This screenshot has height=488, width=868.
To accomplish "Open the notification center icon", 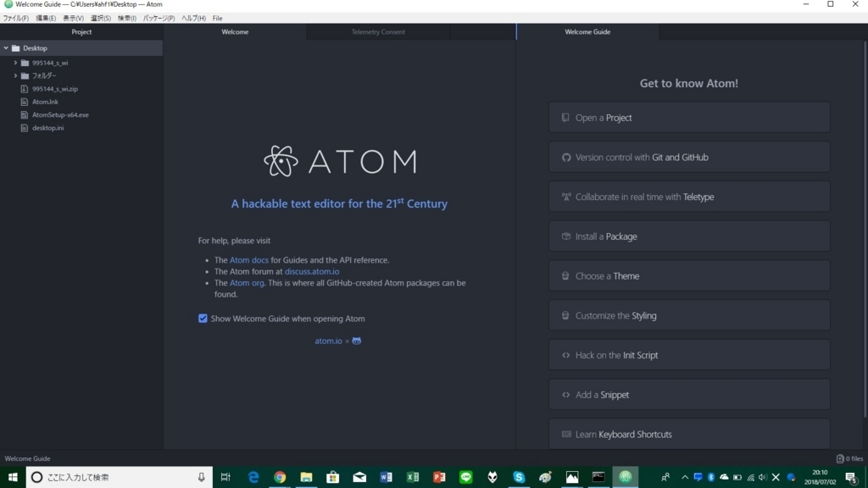I will [851, 477].
